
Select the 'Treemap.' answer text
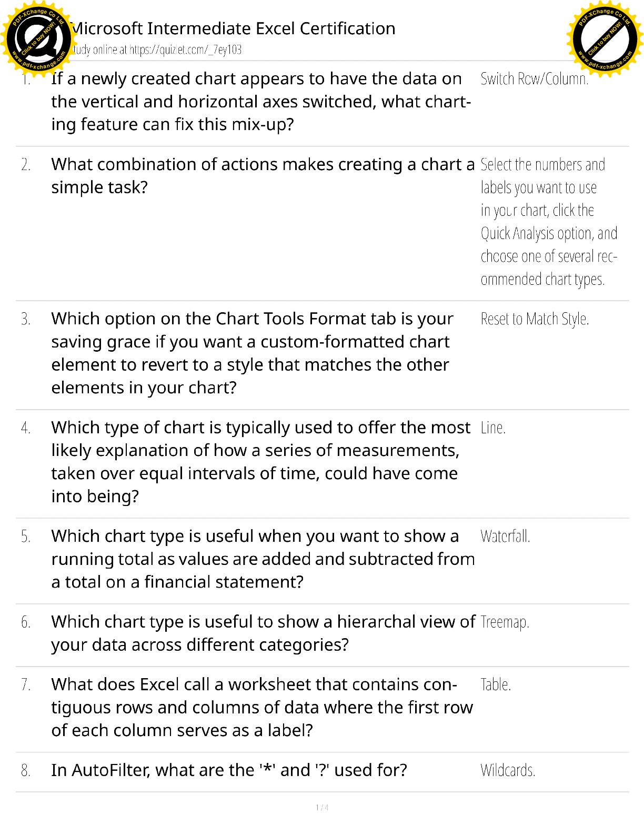[x=505, y=622]
